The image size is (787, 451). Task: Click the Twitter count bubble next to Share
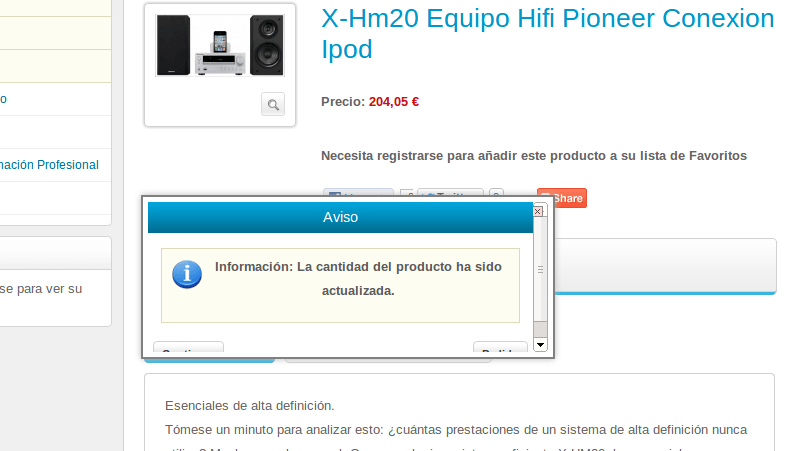click(x=496, y=193)
